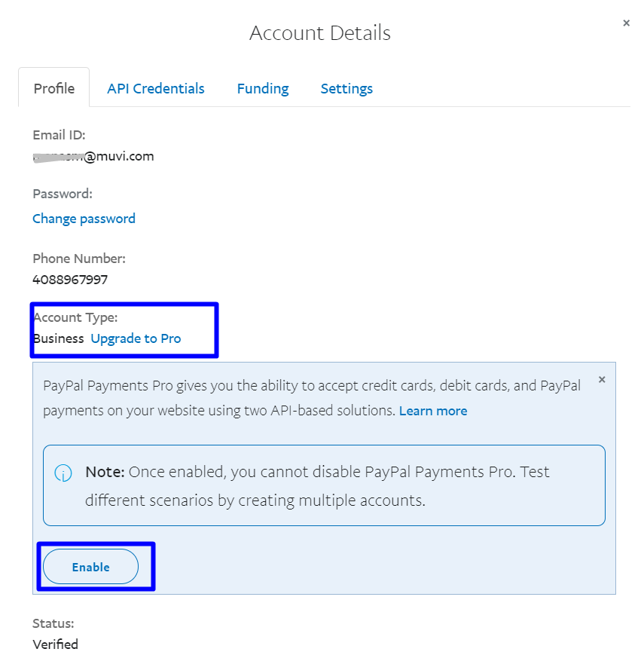
Task: Click the PayPal Payments Pro description paragraph
Action: [312, 398]
